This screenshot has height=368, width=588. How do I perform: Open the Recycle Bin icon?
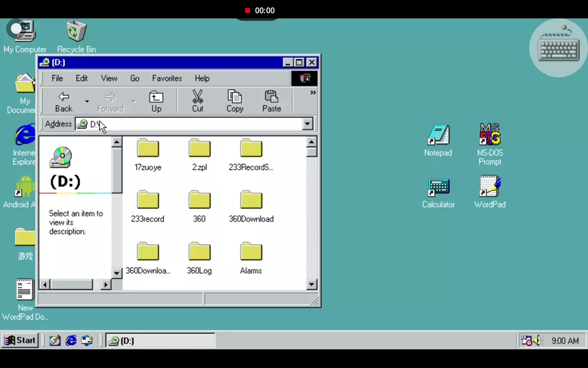(77, 36)
